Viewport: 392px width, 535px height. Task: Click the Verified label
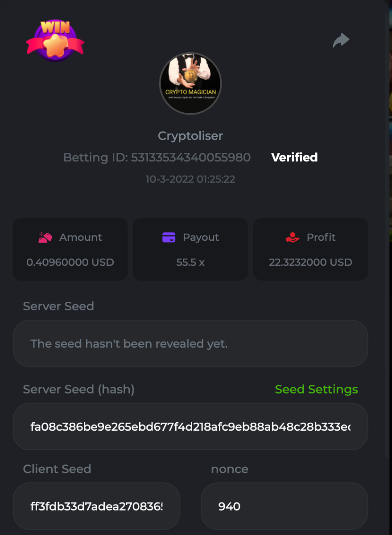[x=294, y=157]
